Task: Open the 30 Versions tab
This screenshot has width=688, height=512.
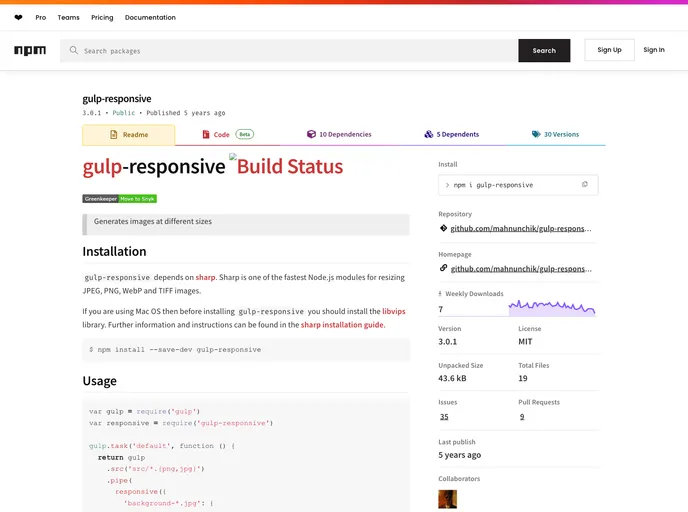Action: pos(555,134)
